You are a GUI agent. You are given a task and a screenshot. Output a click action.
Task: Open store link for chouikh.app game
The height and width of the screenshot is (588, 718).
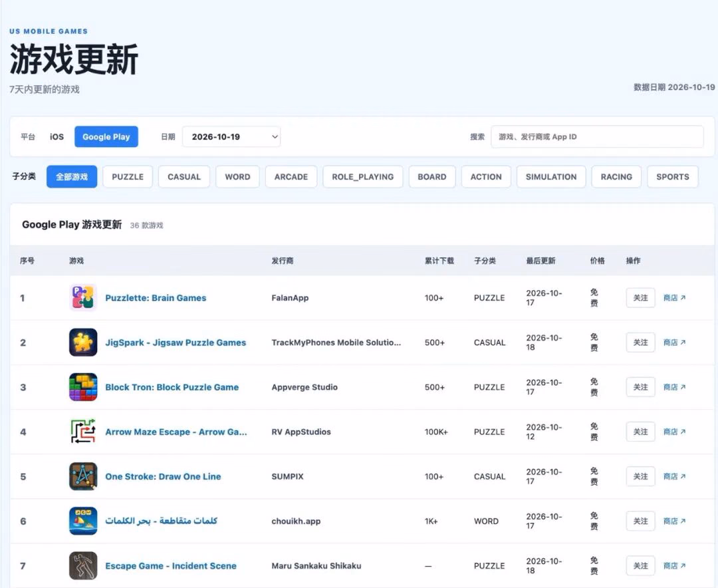(x=675, y=521)
